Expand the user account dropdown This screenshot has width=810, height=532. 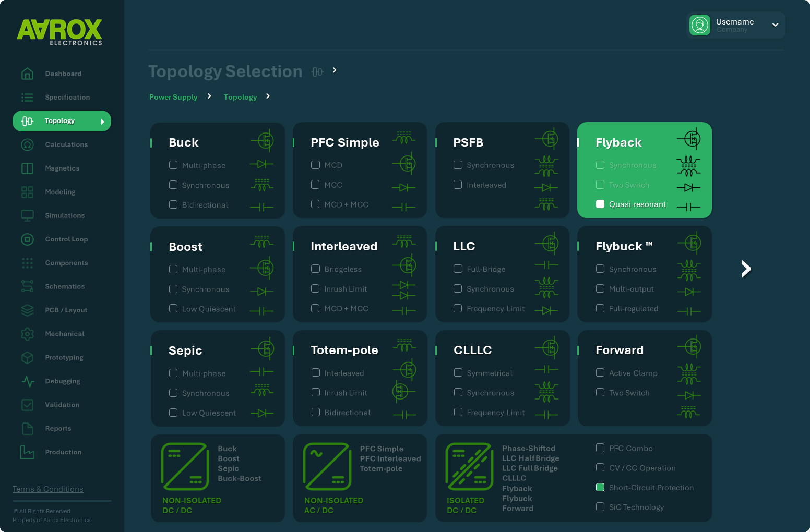775,25
